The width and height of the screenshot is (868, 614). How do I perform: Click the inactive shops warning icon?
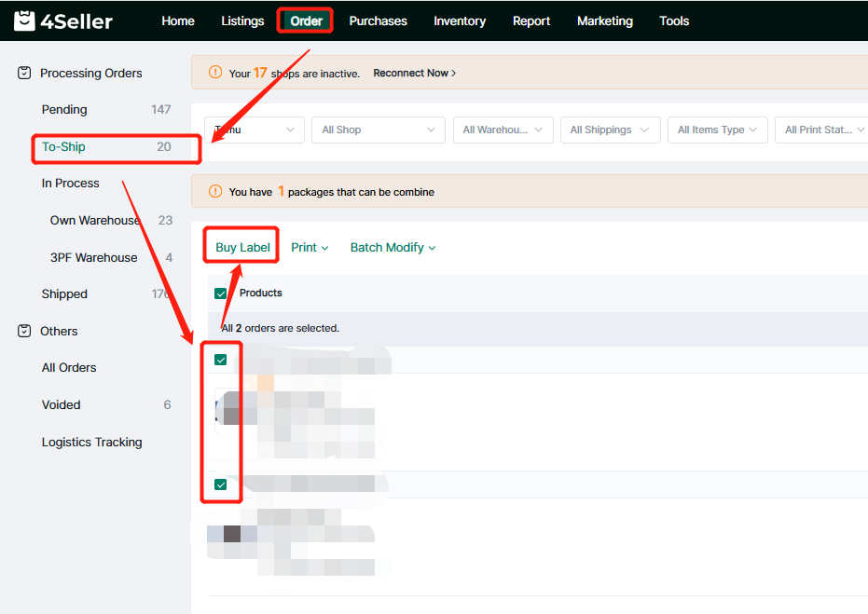pyautogui.click(x=215, y=73)
